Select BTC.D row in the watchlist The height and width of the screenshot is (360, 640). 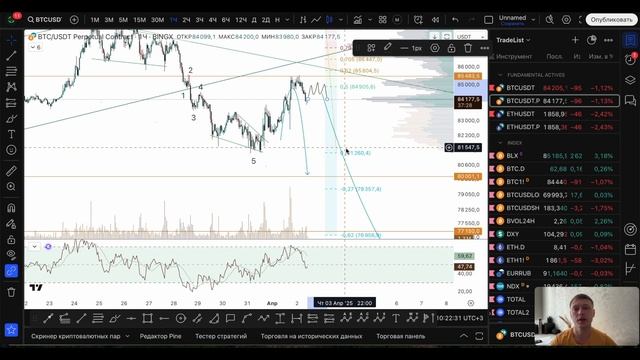pyautogui.click(x=554, y=169)
